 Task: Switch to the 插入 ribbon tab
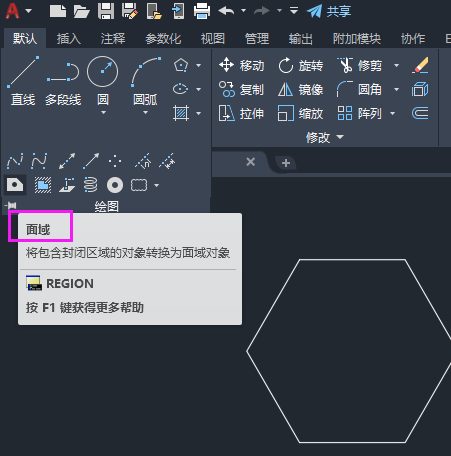(x=68, y=39)
